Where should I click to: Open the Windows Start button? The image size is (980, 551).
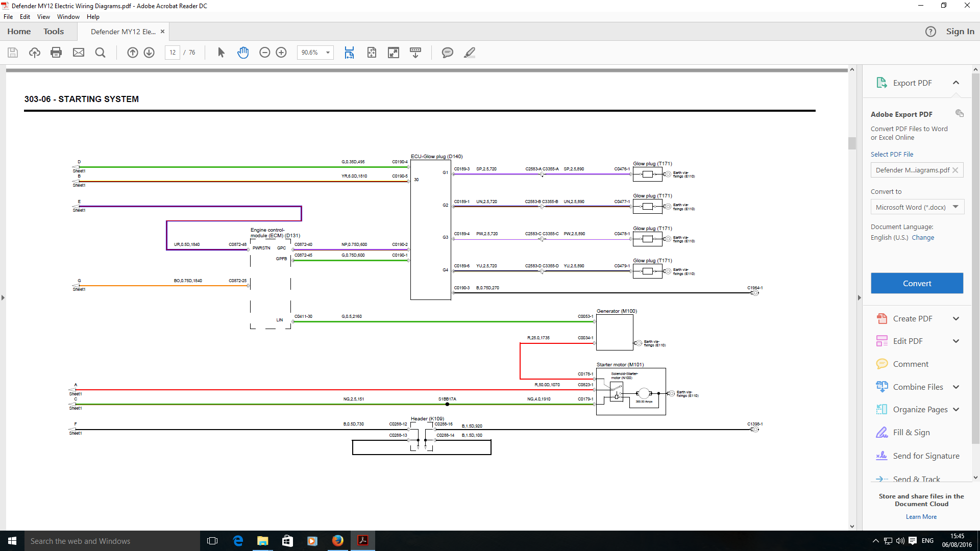click(12, 541)
